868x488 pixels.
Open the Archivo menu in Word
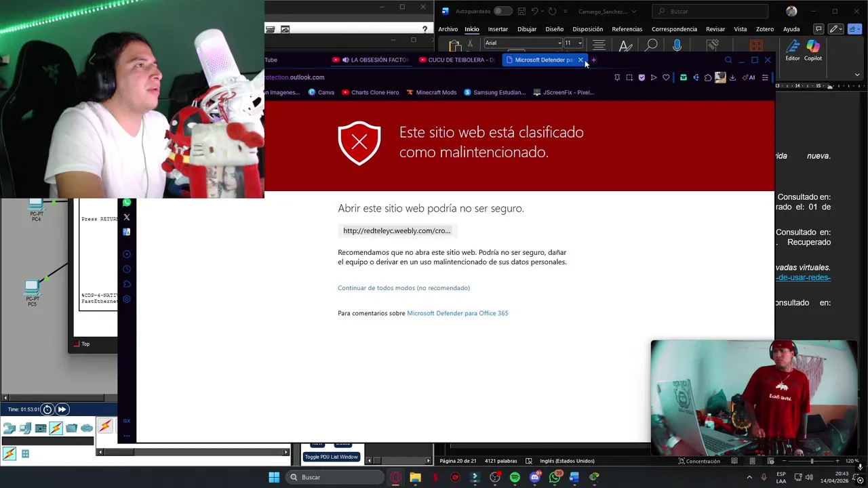[448, 29]
